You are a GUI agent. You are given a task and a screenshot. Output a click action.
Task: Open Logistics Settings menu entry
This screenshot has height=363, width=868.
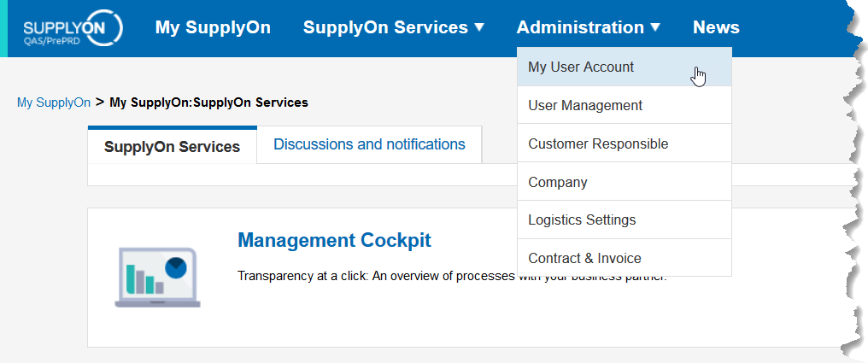click(x=625, y=220)
